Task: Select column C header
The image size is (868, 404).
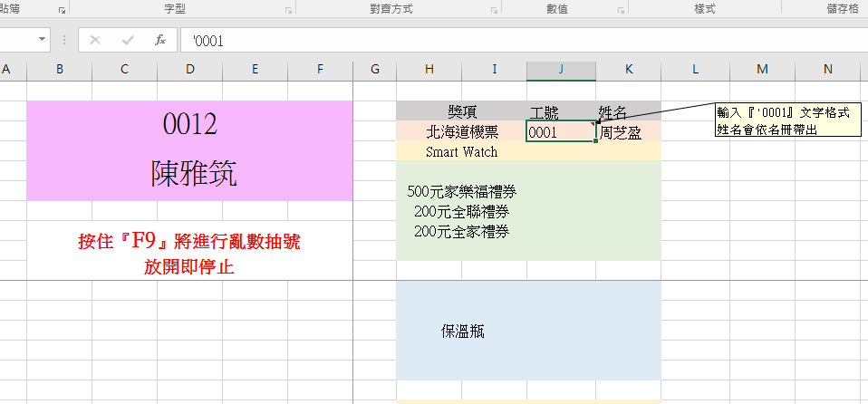Action: point(124,69)
